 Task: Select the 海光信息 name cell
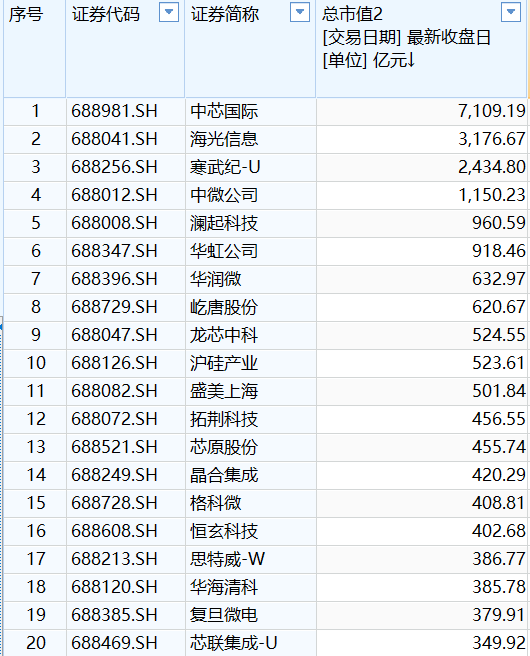pyautogui.click(x=250, y=139)
